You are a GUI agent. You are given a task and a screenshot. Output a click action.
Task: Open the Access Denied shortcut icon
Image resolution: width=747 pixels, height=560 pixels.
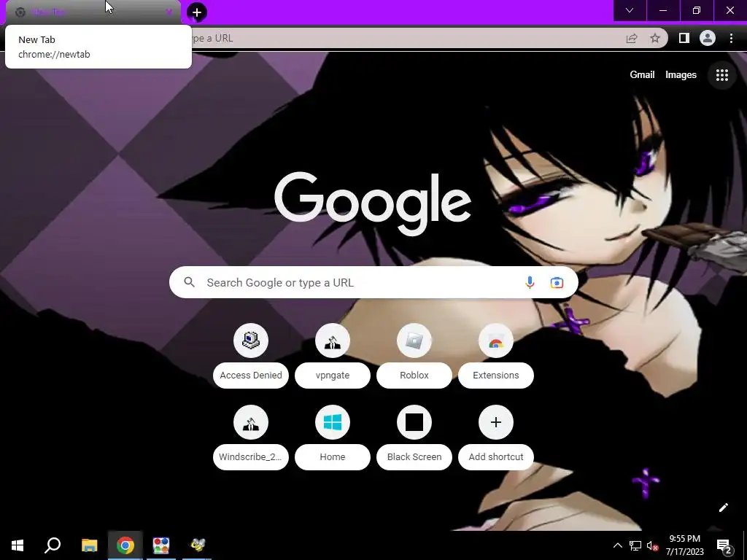251,341
